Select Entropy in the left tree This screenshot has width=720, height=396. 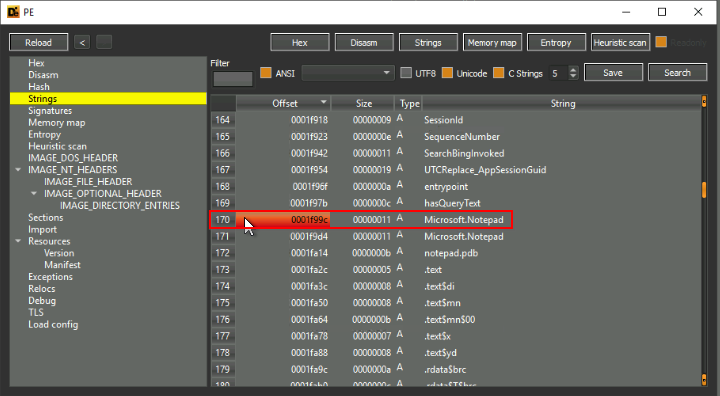point(44,135)
